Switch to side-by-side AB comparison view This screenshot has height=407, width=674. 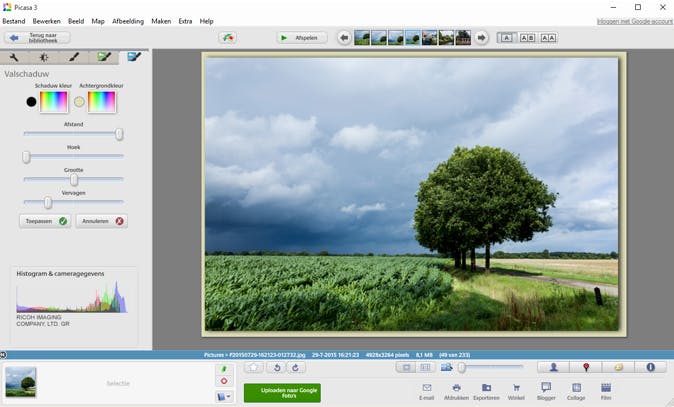(x=527, y=38)
